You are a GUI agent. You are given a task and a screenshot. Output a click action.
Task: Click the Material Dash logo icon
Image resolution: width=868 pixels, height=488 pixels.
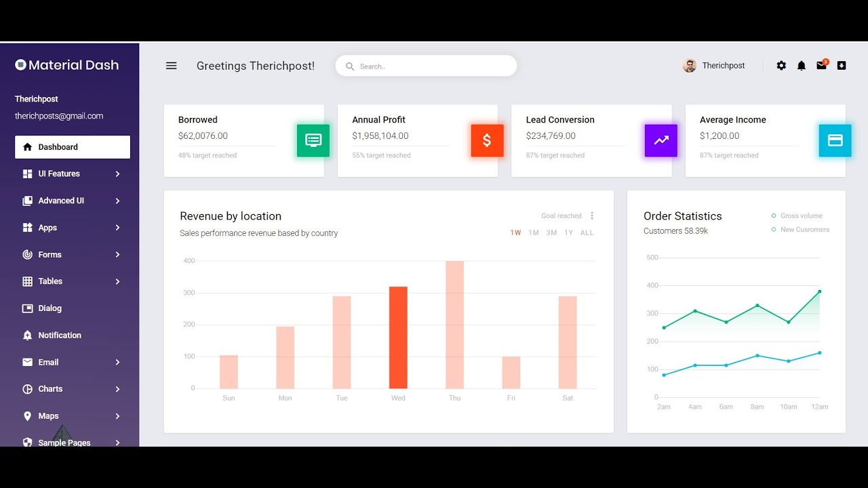[20, 65]
